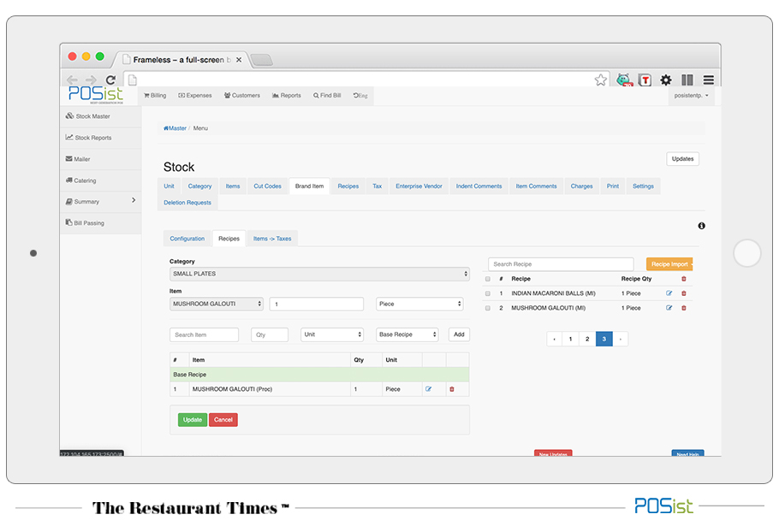Edit the MUSHROOM GALOUTI (Proc) base recipe row
Screen dimensions: 779x532
click(x=428, y=389)
